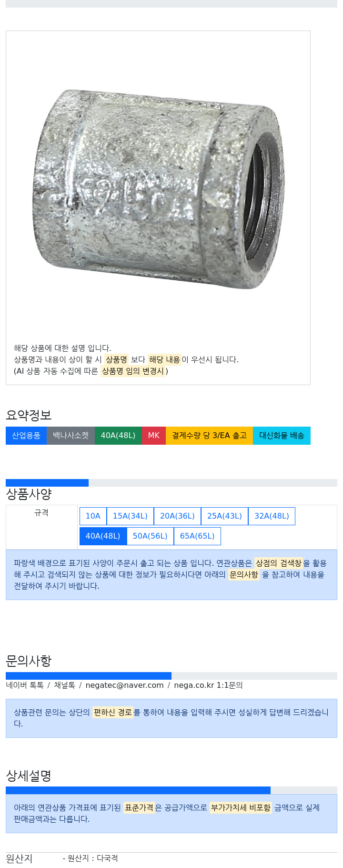343x868 pixels.
Task: Open the 네이버 톡톡 inquiry channel
Action: [x=25, y=685]
